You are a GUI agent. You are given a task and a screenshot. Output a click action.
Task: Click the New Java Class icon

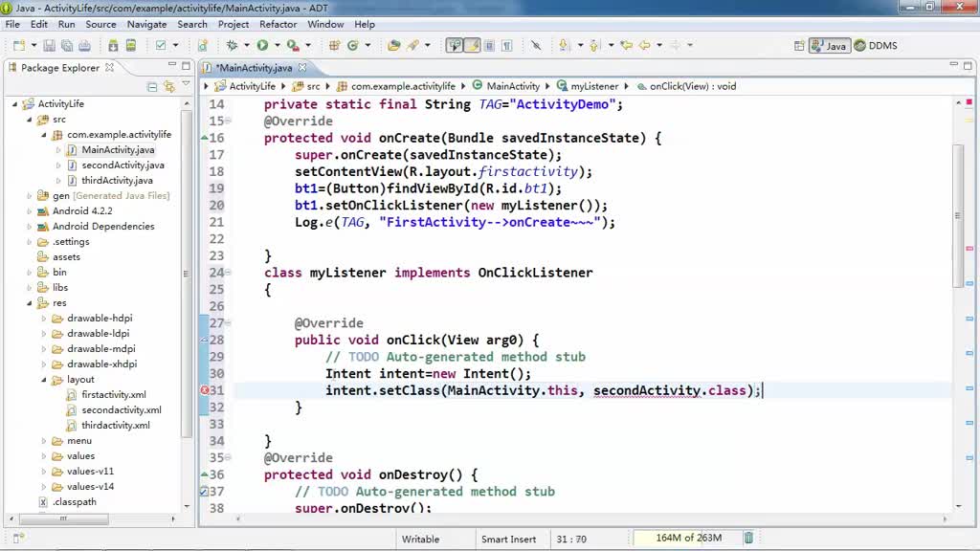[352, 46]
